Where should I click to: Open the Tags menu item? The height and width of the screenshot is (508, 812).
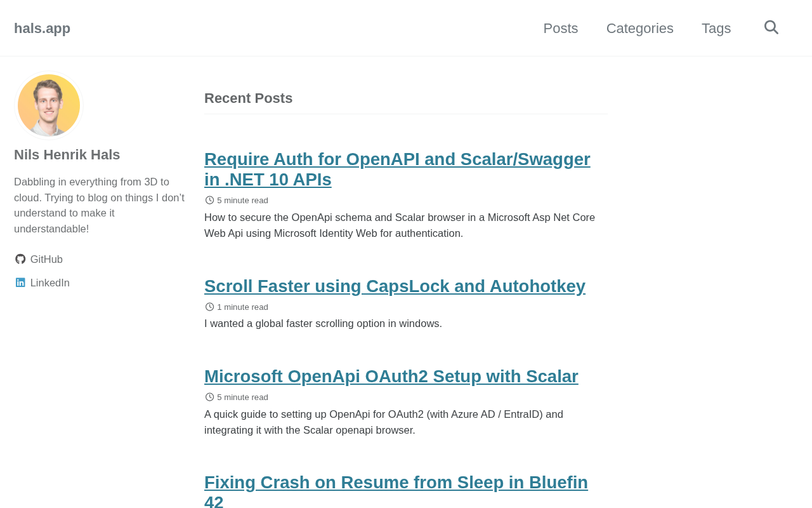[x=716, y=28]
